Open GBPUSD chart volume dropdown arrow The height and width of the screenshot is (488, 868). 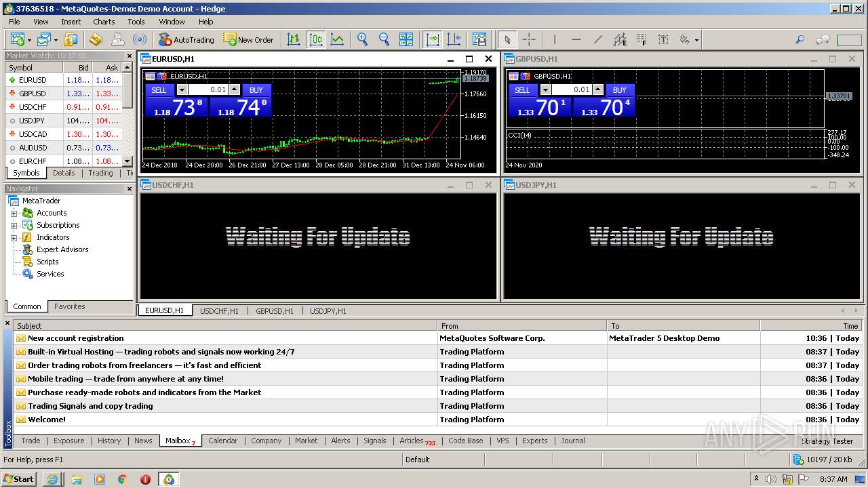[545, 89]
